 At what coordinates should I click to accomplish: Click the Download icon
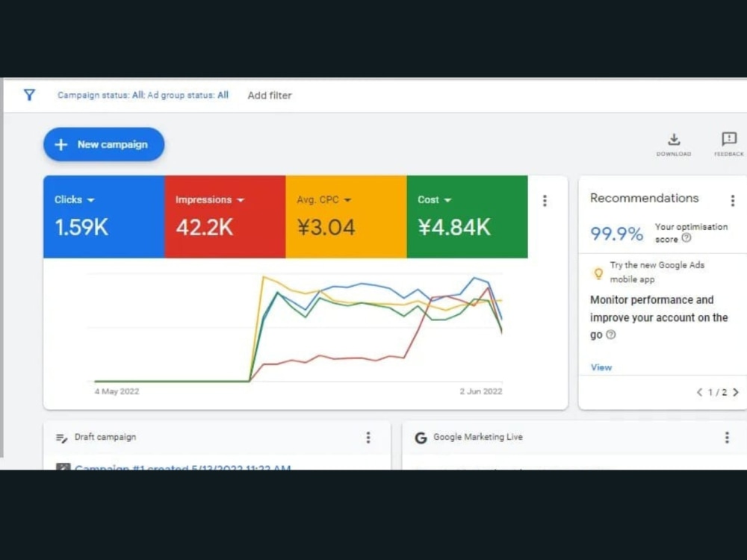(674, 140)
